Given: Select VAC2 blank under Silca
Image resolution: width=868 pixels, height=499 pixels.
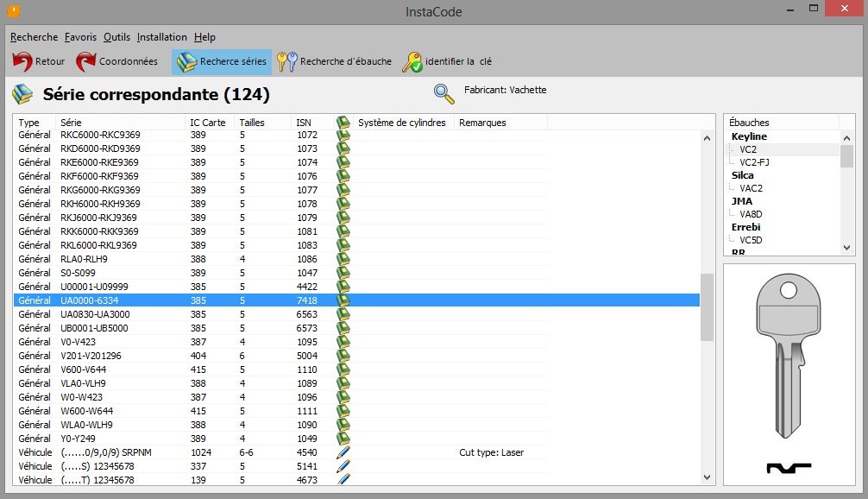Looking at the screenshot, I should 751,188.
